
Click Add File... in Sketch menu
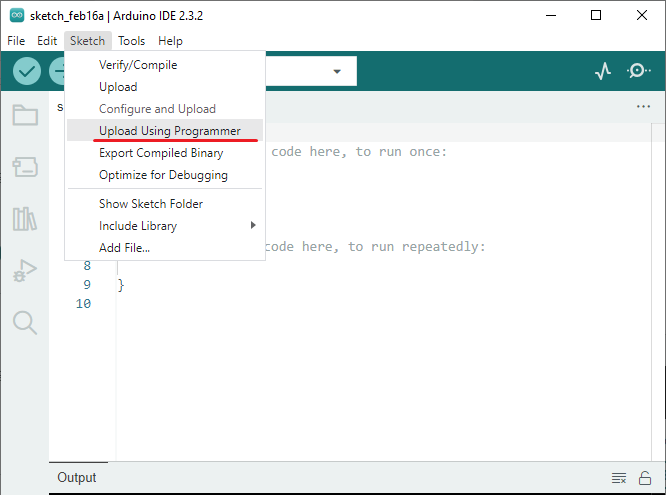click(124, 248)
